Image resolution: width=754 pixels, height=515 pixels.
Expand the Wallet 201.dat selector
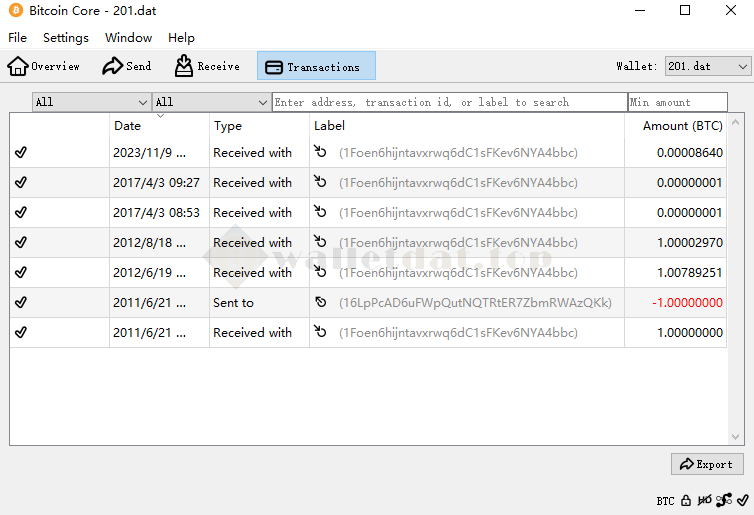707,66
